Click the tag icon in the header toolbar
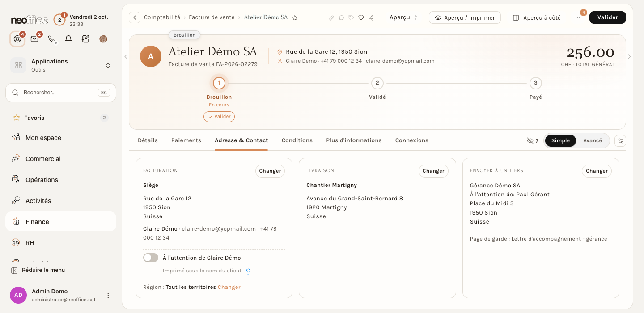This screenshot has width=644, height=313. pos(351,18)
